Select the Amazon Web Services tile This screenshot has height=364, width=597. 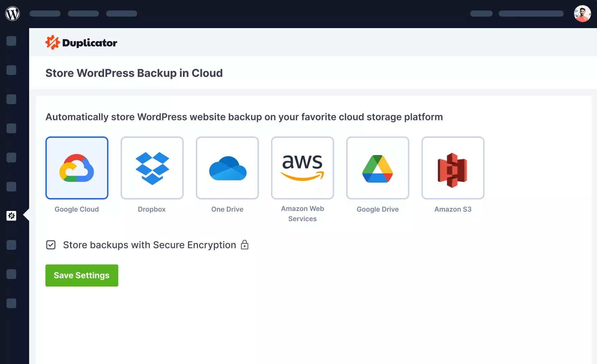303,168
